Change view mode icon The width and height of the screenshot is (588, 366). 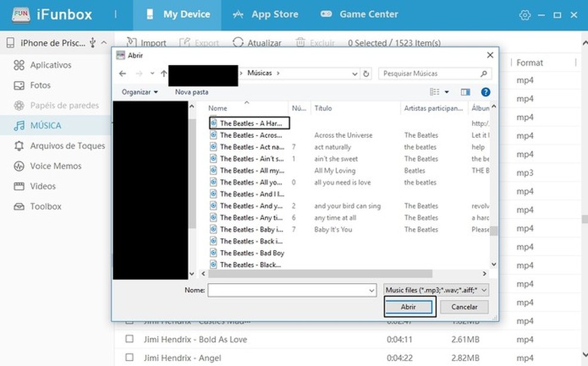tap(434, 92)
